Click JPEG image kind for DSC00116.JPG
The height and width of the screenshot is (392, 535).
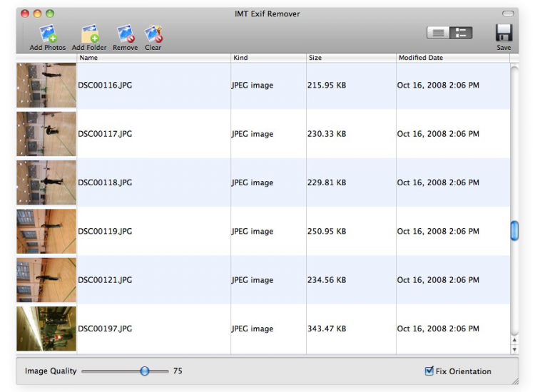click(x=253, y=86)
